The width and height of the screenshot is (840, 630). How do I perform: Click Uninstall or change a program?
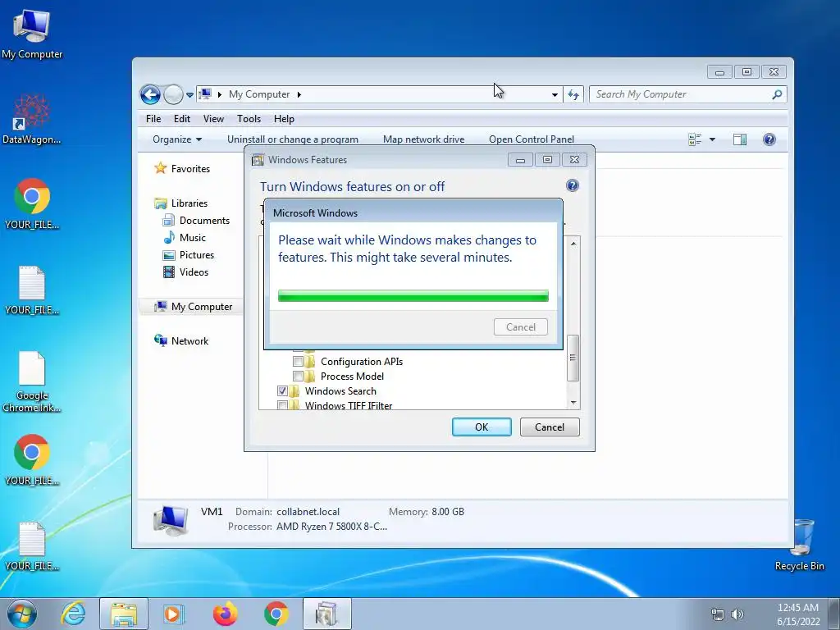click(x=293, y=139)
